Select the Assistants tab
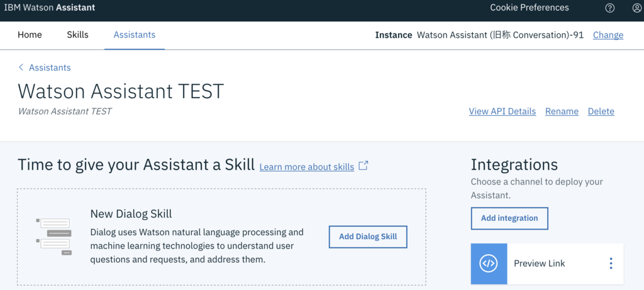Screen dimensions: 644x290 coord(135,35)
